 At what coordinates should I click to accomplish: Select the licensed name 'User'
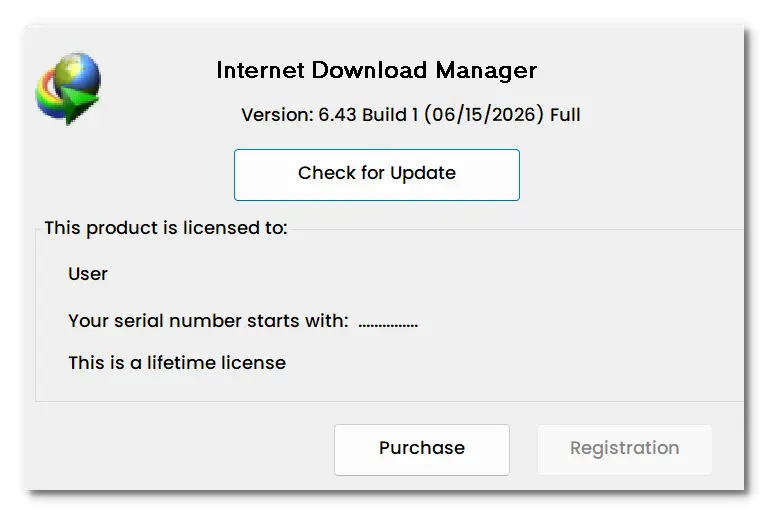pos(88,274)
